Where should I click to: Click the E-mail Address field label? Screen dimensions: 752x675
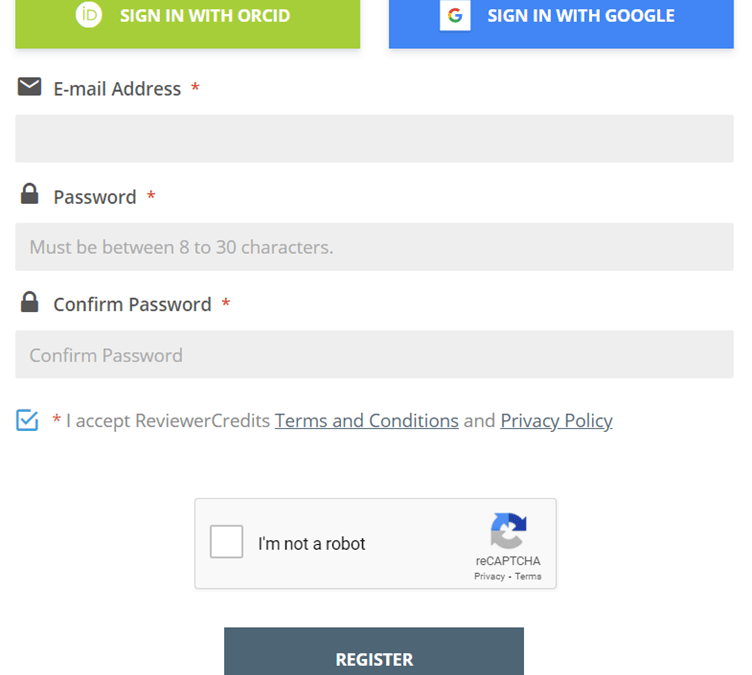117,89
